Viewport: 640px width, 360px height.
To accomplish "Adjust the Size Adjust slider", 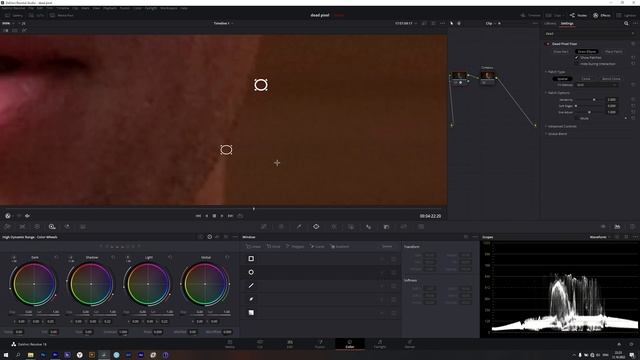I will [x=589, y=112].
